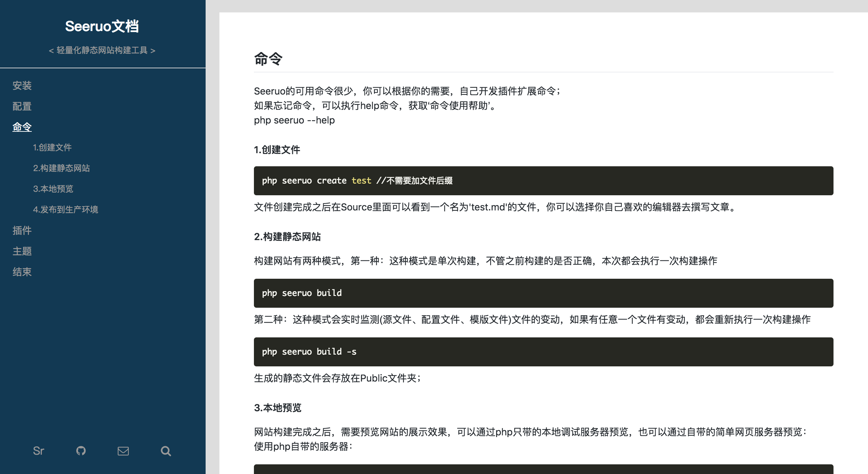
Task: Click the php seeruo build -s code block
Action: coord(543,352)
